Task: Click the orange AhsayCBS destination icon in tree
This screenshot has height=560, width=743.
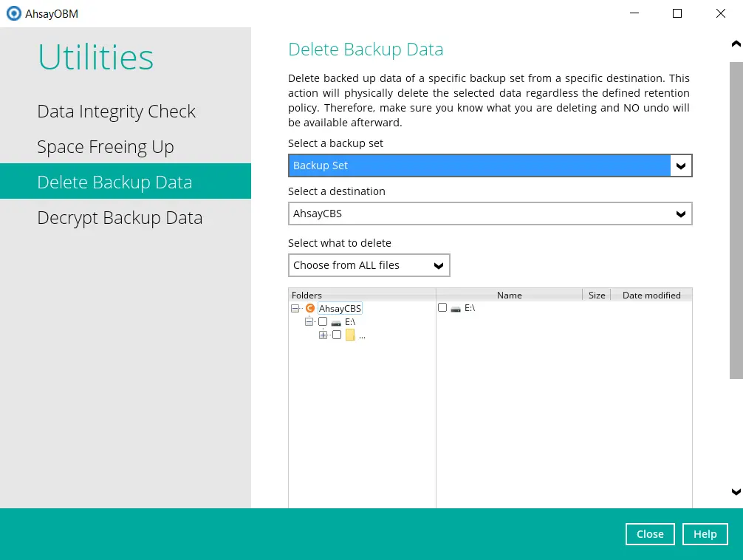Action: pos(310,308)
